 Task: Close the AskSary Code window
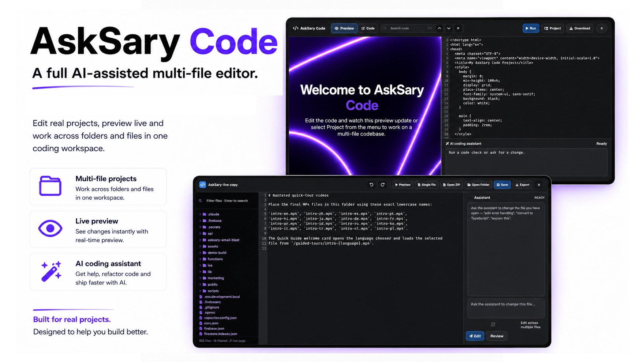(x=602, y=28)
